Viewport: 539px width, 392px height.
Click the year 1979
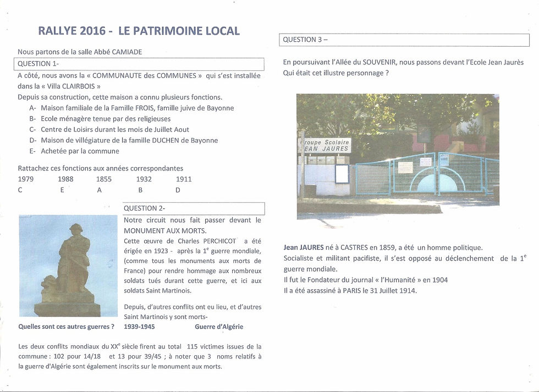pyautogui.click(x=26, y=179)
